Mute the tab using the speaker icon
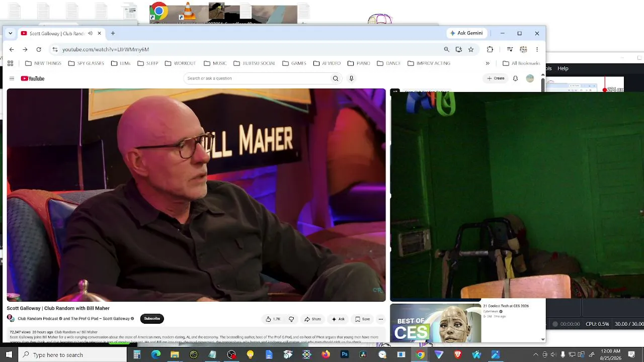 90,33
